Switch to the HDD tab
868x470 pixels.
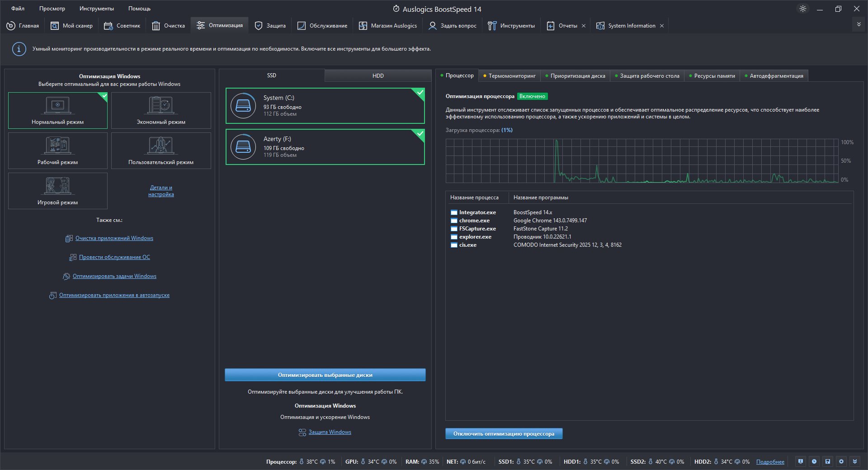pos(378,76)
